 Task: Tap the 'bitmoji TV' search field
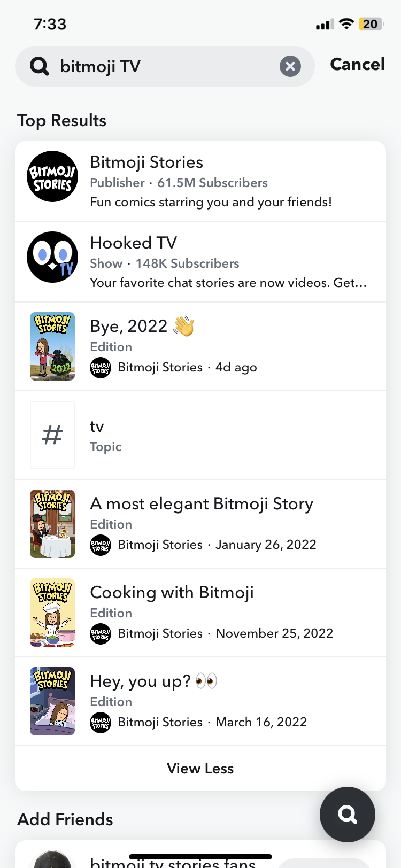click(160, 66)
